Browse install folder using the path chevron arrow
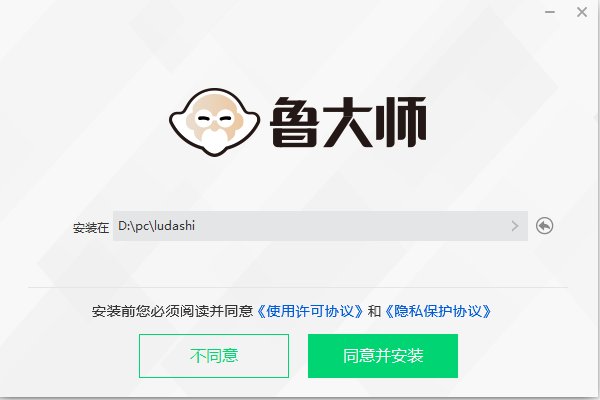This screenshot has width=600, height=400. [x=515, y=226]
